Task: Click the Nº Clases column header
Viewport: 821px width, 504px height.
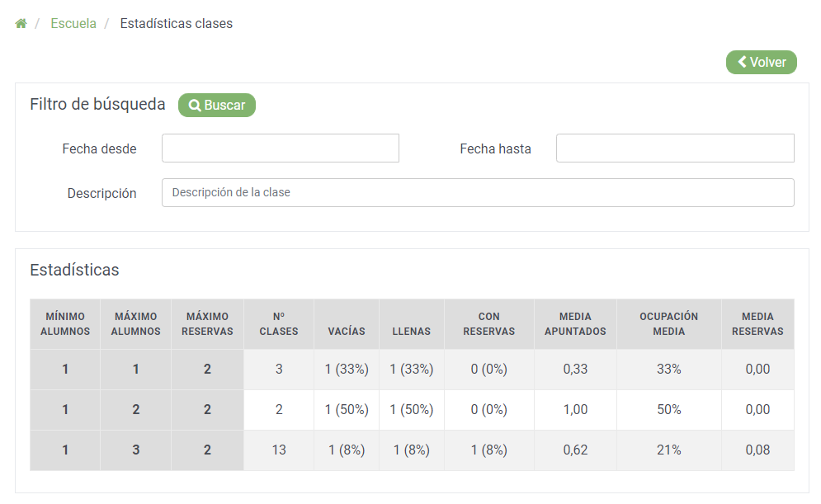Action: point(279,324)
